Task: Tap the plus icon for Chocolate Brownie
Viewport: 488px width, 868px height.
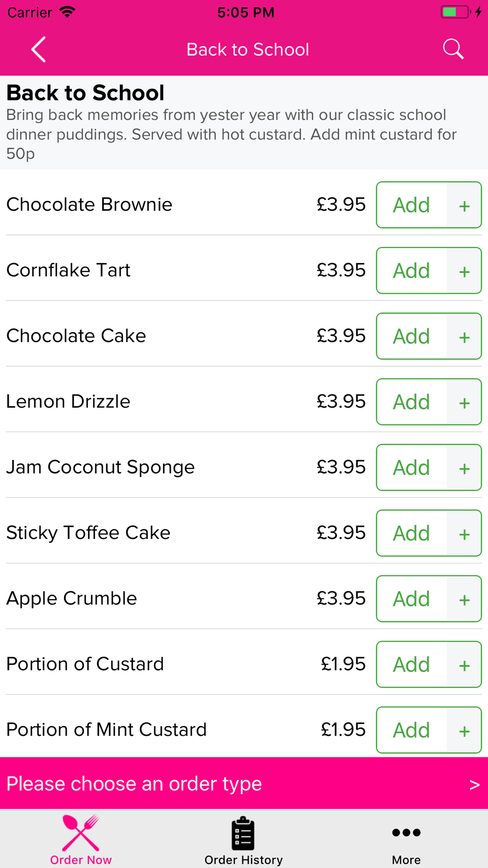Action: coord(464,205)
